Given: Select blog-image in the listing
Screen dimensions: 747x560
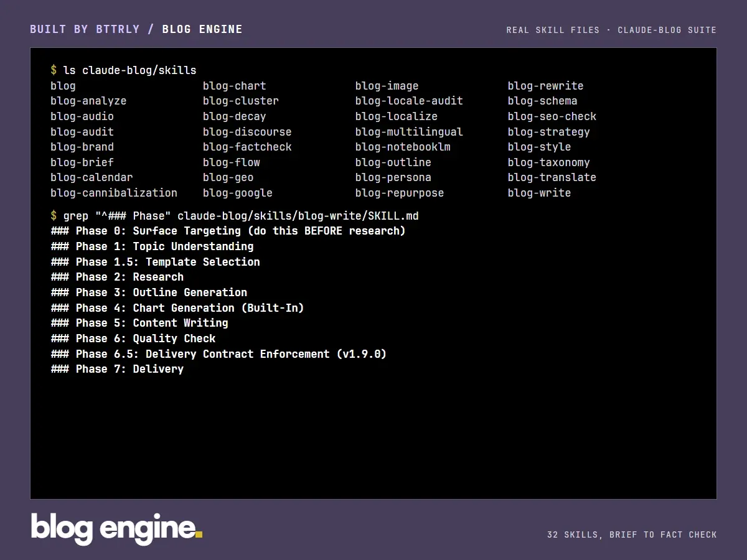Looking at the screenshot, I should [387, 86].
